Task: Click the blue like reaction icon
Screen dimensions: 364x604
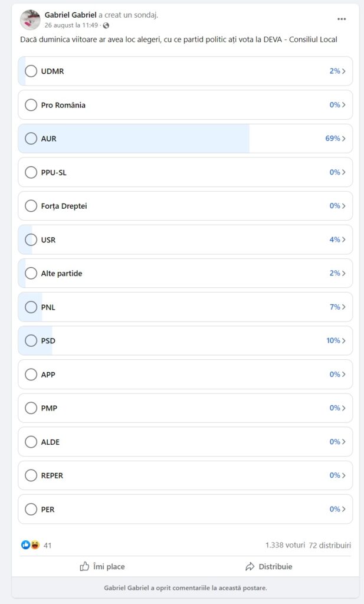Action: [26, 544]
